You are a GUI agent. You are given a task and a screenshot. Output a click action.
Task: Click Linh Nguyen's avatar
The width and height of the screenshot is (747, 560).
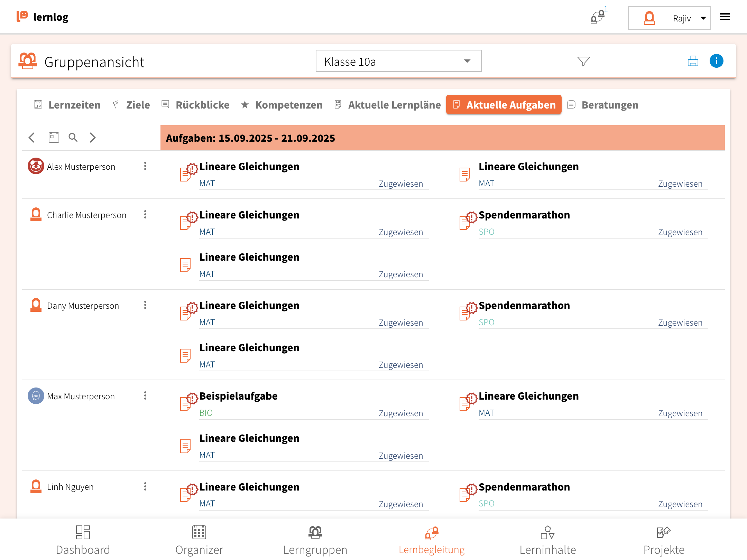tap(36, 487)
